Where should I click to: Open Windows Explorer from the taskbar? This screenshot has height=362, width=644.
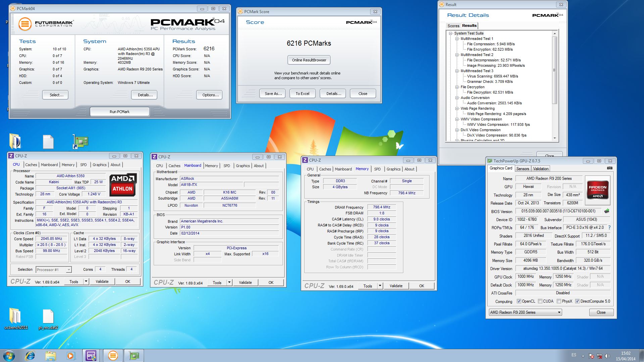click(x=50, y=356)
